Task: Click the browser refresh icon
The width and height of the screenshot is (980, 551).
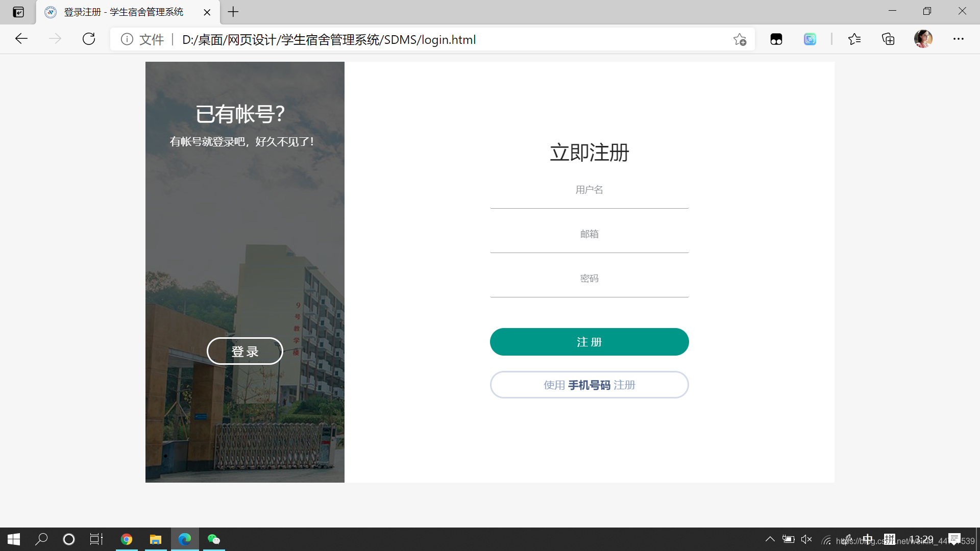Action: (x=89, y=39)
